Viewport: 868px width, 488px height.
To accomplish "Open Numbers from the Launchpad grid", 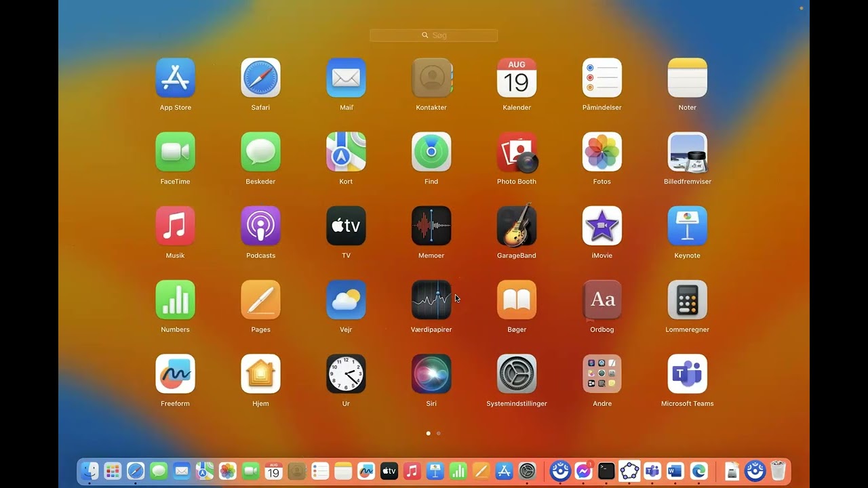I will 175,300.
